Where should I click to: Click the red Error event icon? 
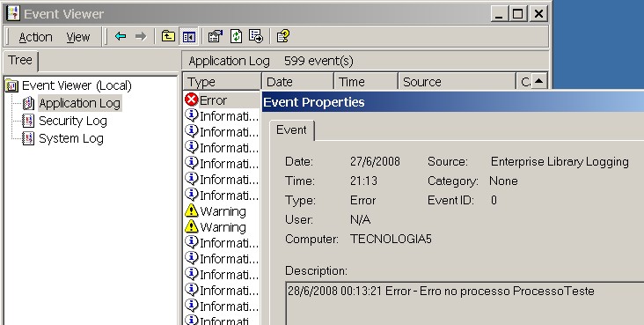point(192,100)
